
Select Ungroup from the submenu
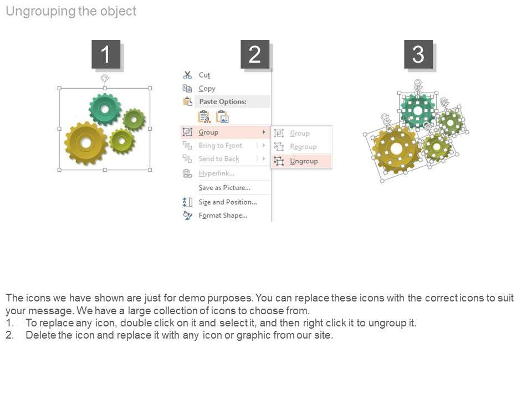(x=304, y=161)
